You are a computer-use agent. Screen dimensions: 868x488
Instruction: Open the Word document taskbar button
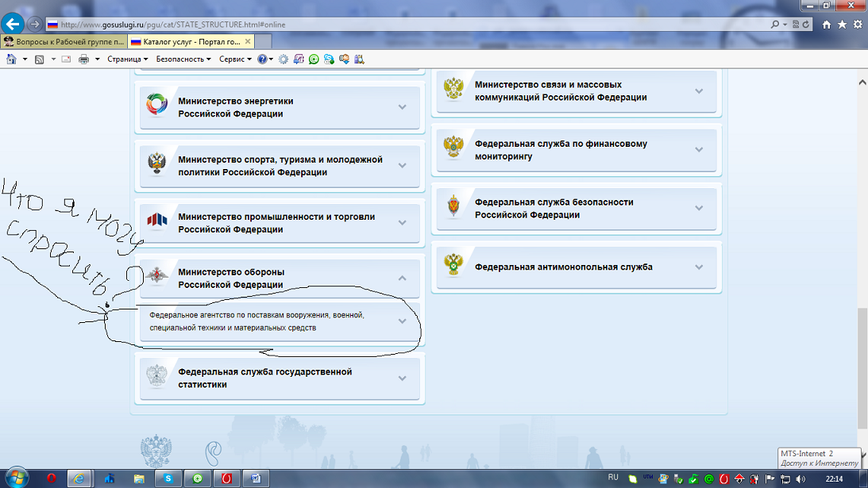255,478
